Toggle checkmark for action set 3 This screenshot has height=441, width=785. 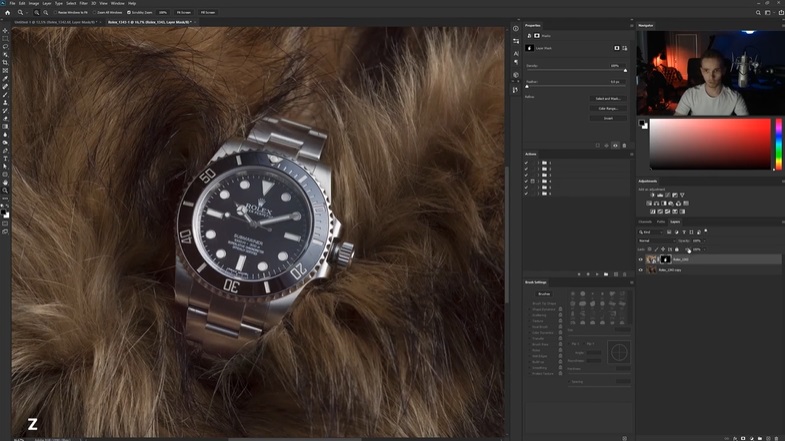click(x=526, y=175)
